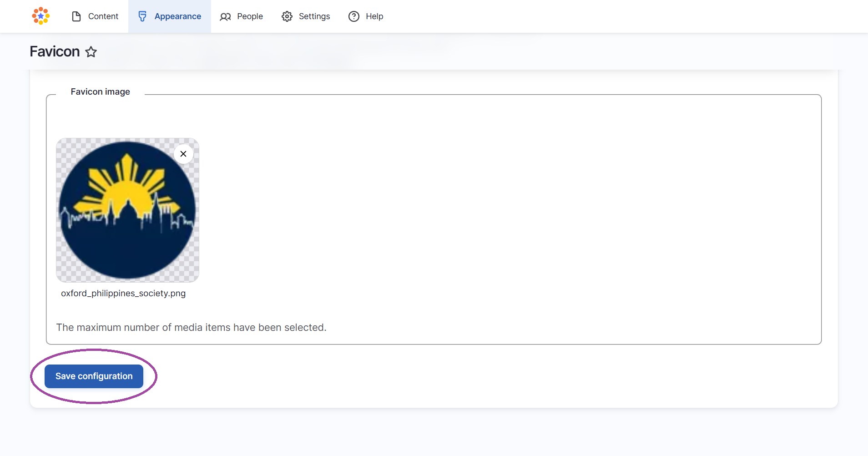
Task: Bookmark the Favicon page using the star icon
Action: point(91,52)
